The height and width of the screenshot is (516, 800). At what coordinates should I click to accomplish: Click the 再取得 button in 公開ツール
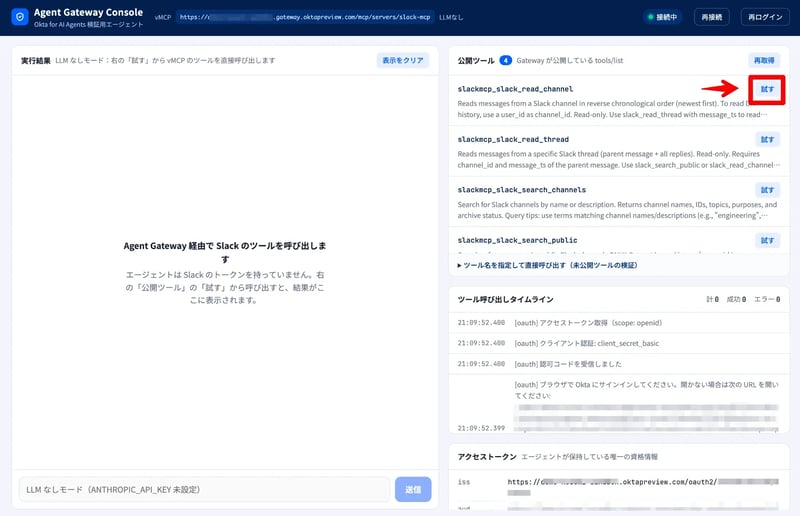coord(764,60)
